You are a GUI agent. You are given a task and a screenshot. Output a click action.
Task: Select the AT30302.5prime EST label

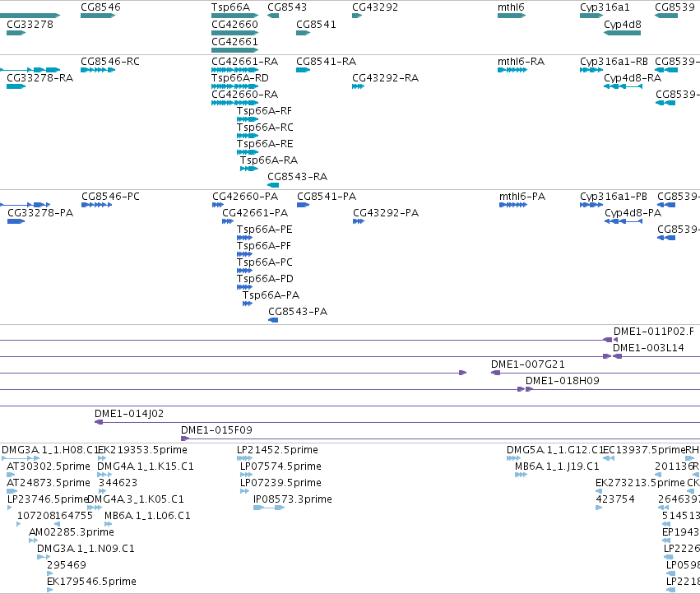(x=49, y=466)
